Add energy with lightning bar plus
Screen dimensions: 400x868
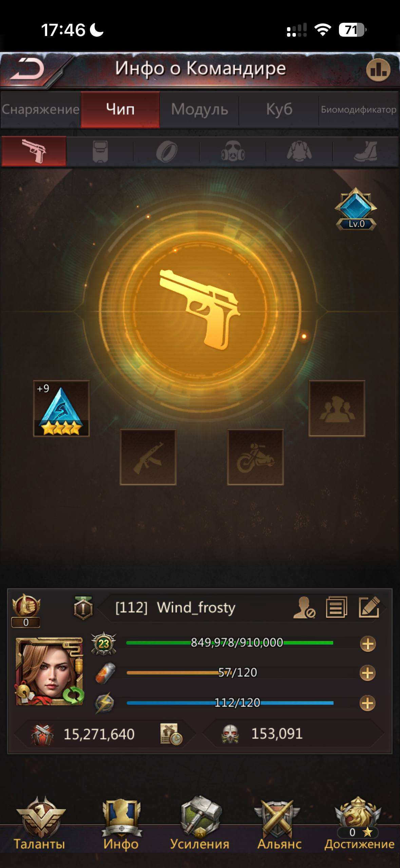click(x=368, y=703)
